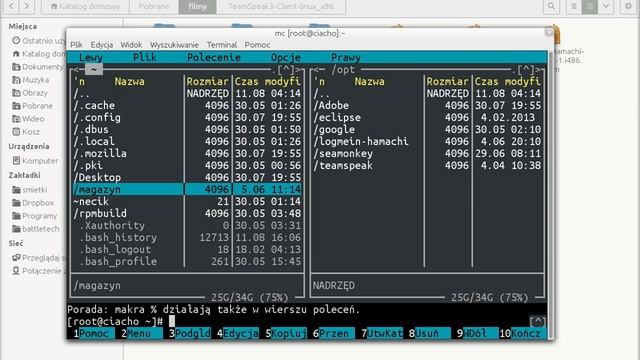The image size is (640, 360).
Task: Open the Edycja terminal menu
Action: [x=102, y=45]
